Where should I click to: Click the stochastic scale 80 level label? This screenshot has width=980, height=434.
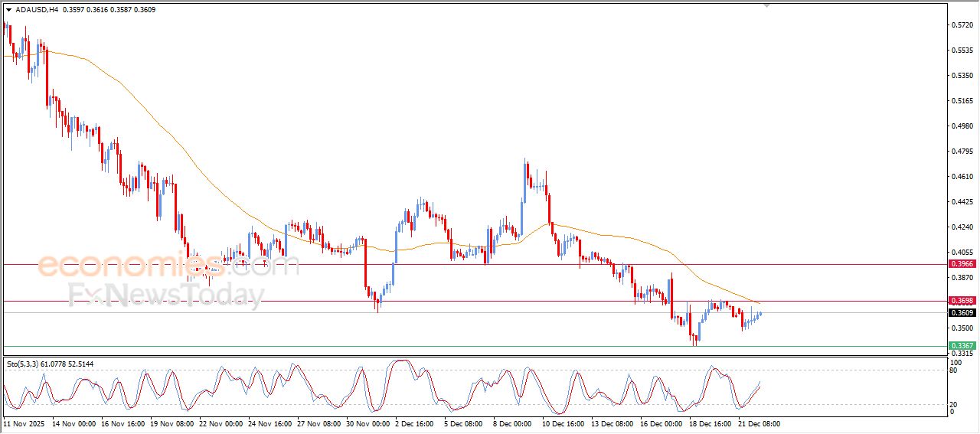pyautogui.click(x=953, y=370)
